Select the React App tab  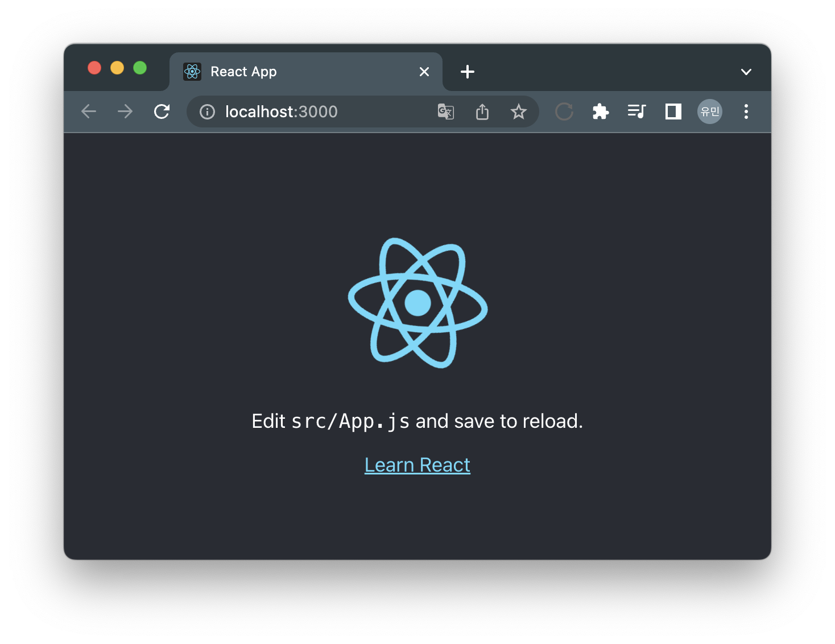[306, 72]
